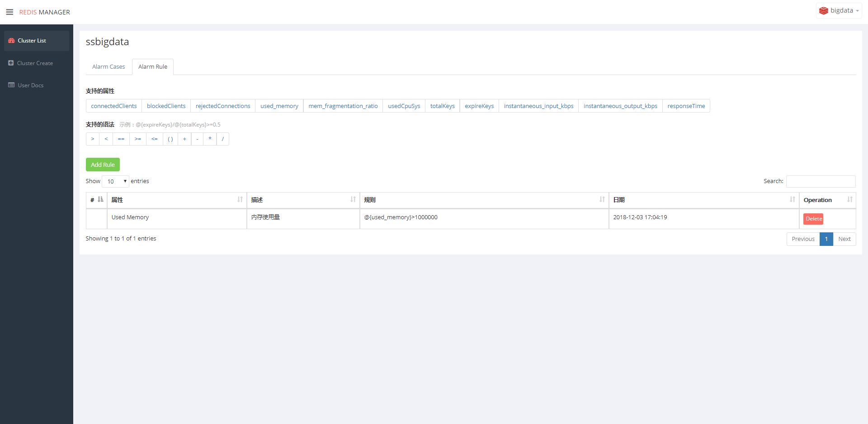This screenshot has width=868, height=424.
Task: Click the responseTime attribute button
Action: 686,106
